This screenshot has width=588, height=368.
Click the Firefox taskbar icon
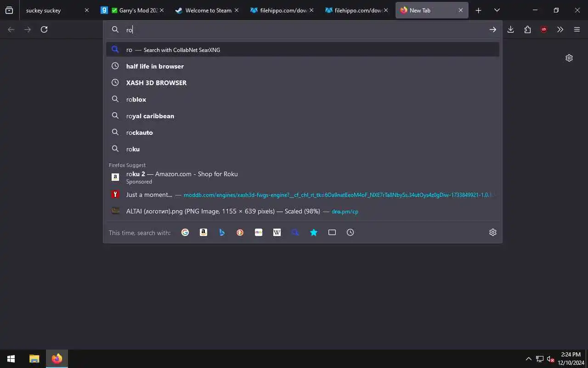tap(57, 359)
